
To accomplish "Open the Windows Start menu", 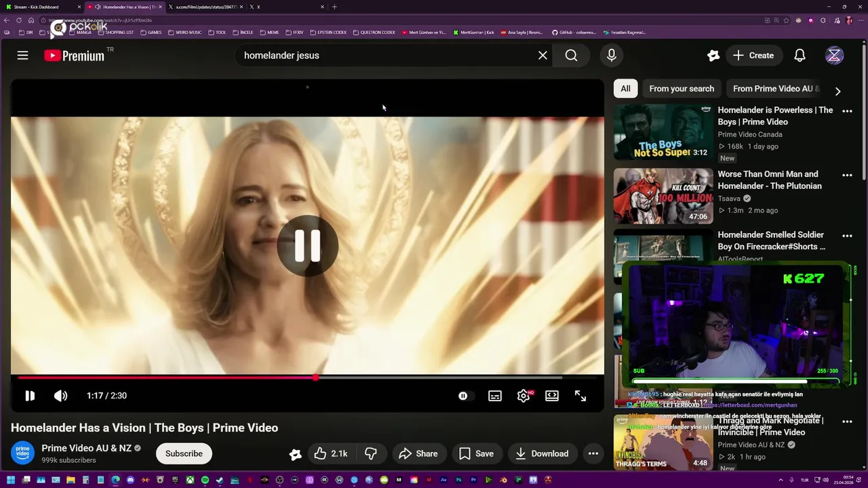I will click(x=11, y=480).
